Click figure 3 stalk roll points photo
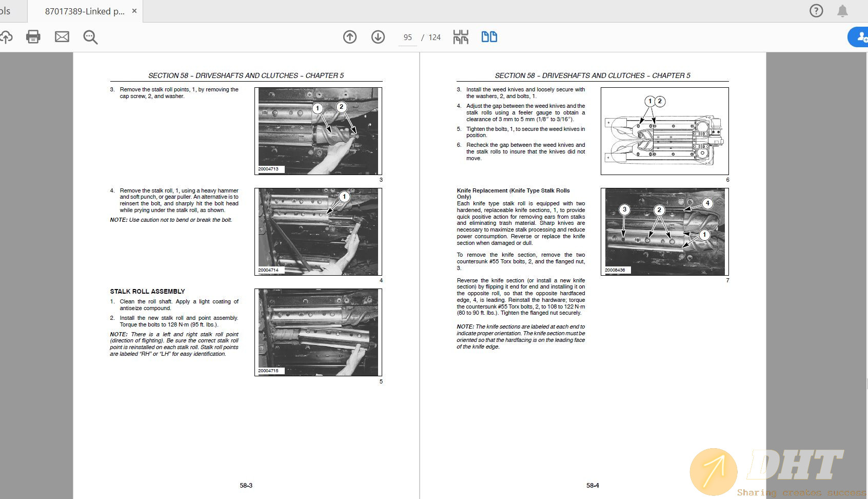 pos(318,131)
